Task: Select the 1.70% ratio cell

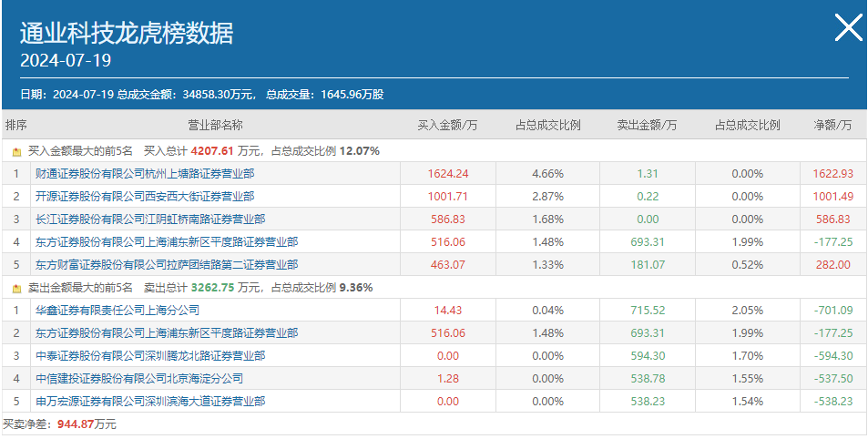Action: click(x=748, y=356)
